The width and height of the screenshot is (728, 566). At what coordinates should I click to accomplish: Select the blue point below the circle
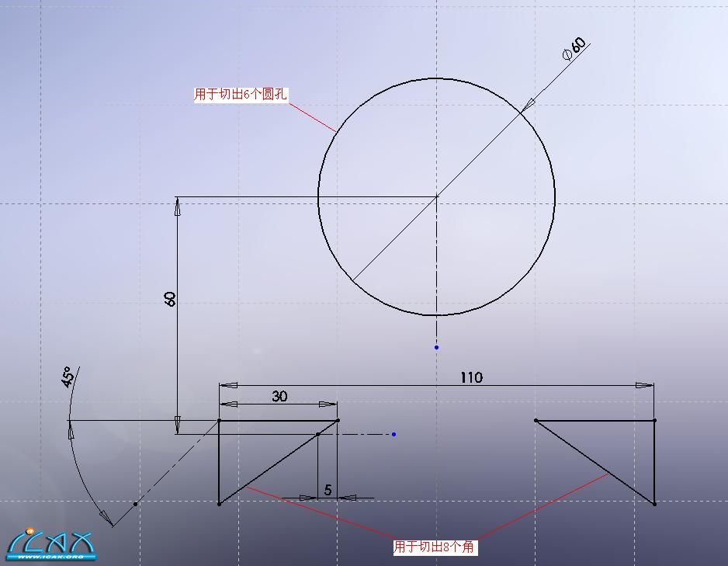436,347
